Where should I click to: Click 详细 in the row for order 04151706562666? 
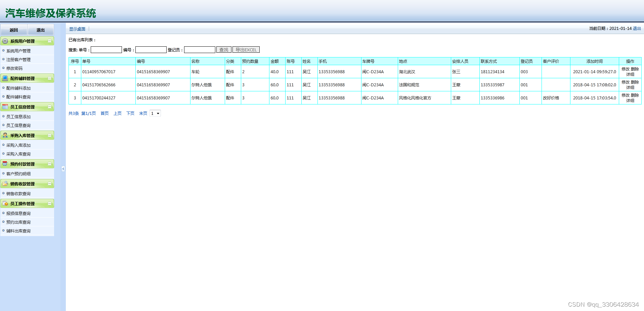[630, 88]
